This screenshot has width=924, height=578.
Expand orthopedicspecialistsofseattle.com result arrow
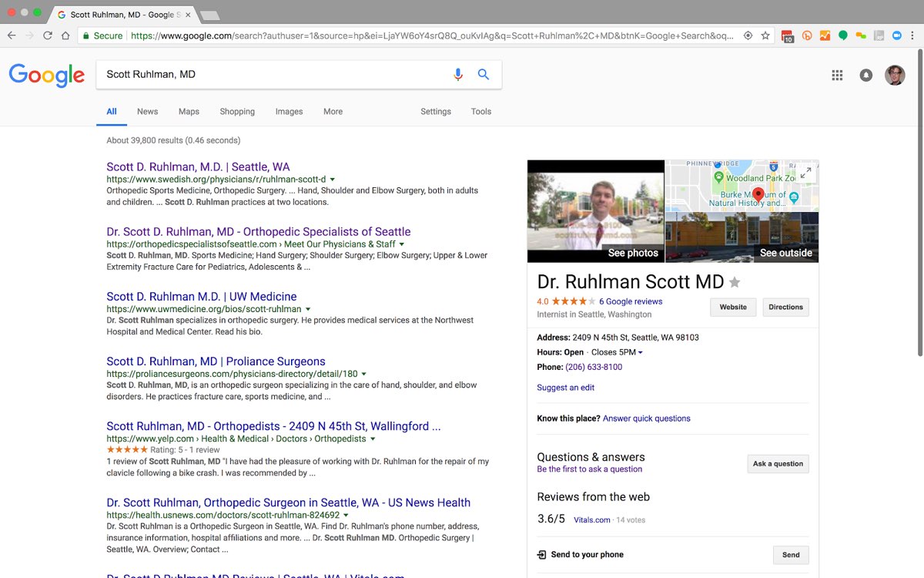(x=402, y=244)
